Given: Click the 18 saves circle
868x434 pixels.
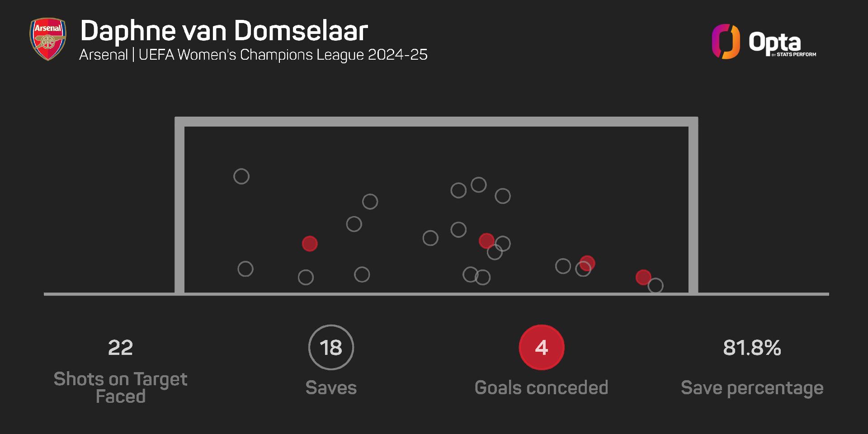Looking at the screenshot, I should tap(331, 347).
